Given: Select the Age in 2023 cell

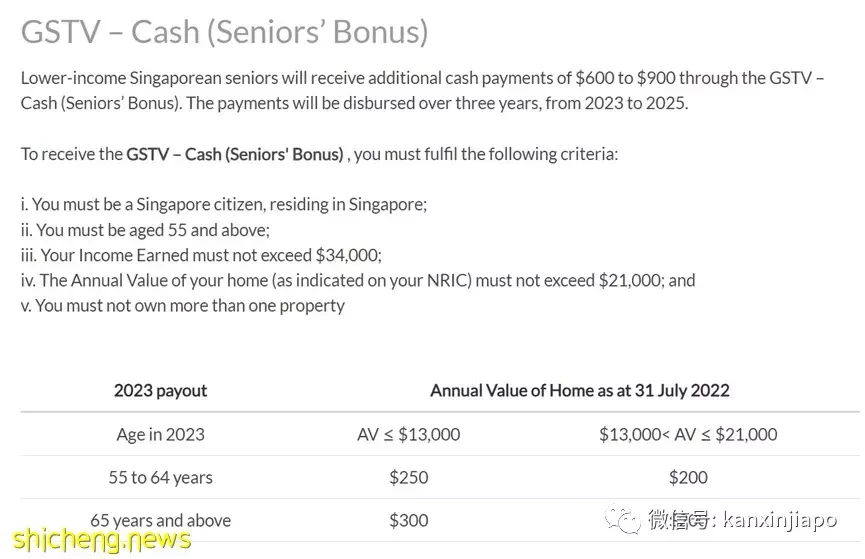Looking at the screenshot, I should (161, 435).
